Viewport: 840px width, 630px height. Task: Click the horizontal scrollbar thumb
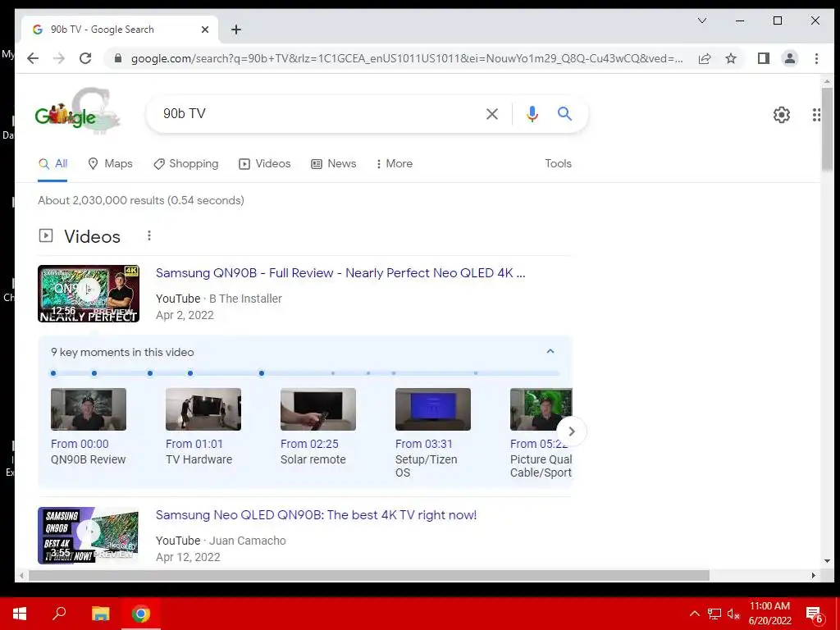368,575
